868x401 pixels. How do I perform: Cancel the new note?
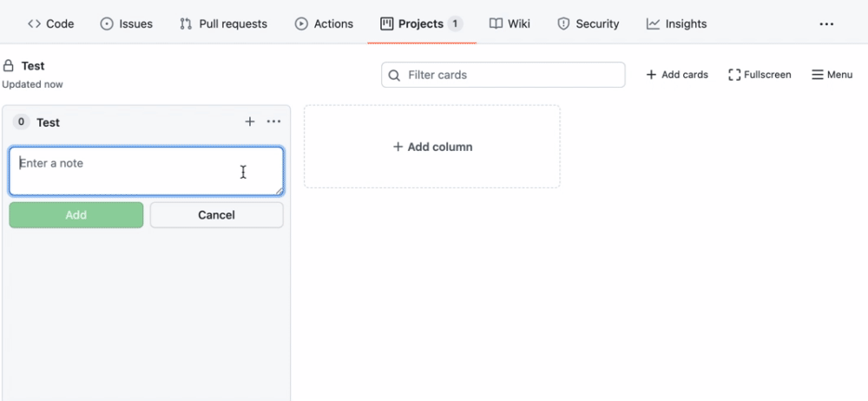[x=216, y=215]
